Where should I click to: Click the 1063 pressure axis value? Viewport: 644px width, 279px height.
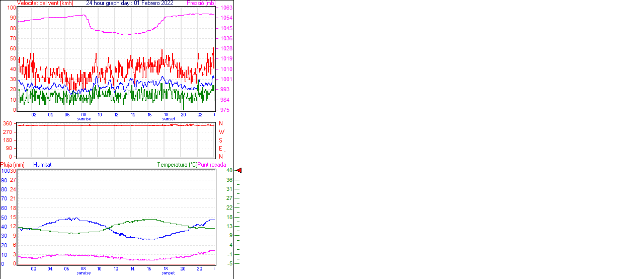tap(226, 8)
